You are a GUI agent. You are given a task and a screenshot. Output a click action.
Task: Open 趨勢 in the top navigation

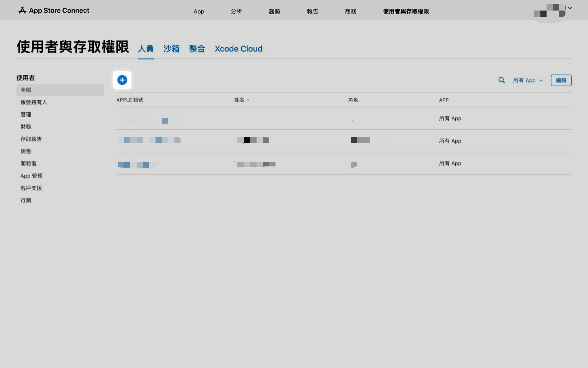[x=274, y=11]
